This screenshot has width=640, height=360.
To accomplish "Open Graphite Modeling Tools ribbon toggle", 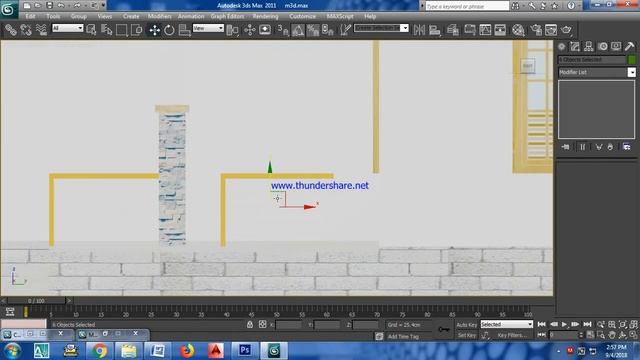I will point(469,30).
